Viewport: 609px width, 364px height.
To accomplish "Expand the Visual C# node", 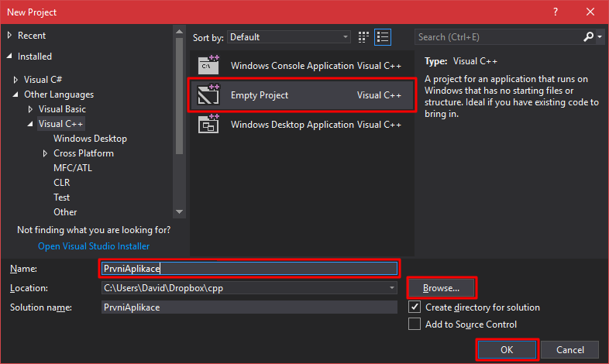I will pyautogui.click(x=15, y=80).
